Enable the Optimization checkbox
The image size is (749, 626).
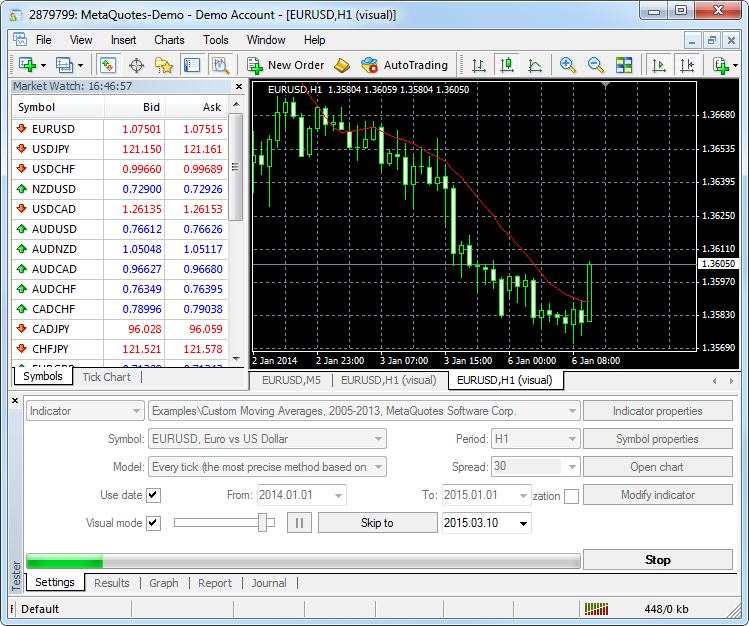coord(571,496)
